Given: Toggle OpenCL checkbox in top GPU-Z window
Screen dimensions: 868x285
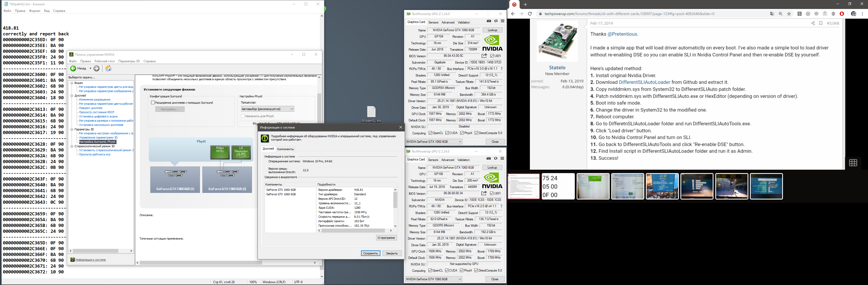Looking at the screenshot, I should pos(430,133).
